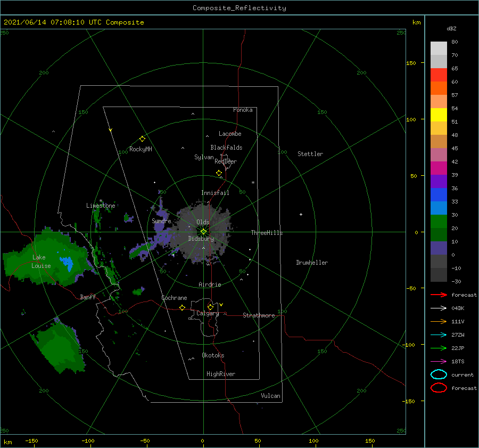Click the Lake Louise label
The image size is (479, 448).
(x=41, y=262)
